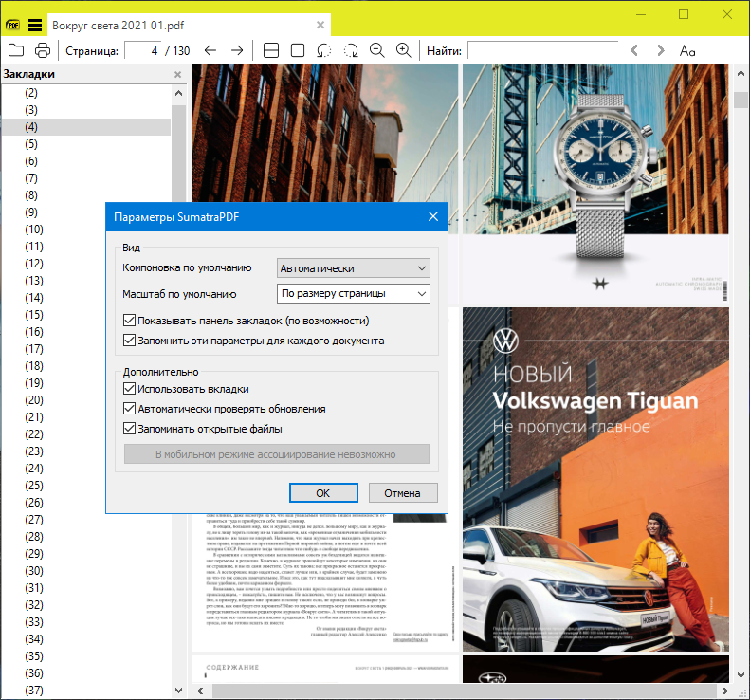Click bookmarks panel scroll up arrow
The width and height of the screenshot is (750, 700).
(179, 93)
